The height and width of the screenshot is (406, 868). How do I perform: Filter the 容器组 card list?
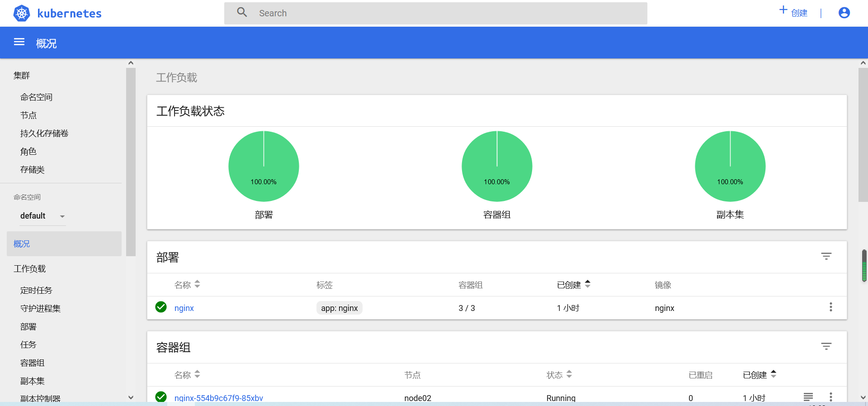pyautogui.click(x=826, y=346)
